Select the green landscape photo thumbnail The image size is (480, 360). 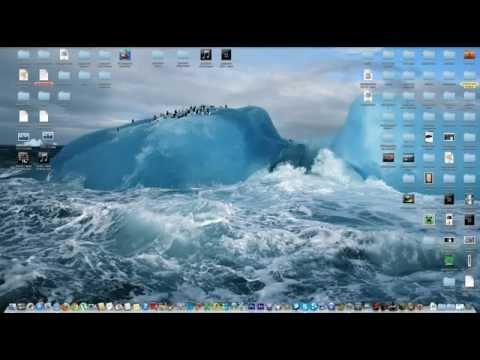(408, 199)
